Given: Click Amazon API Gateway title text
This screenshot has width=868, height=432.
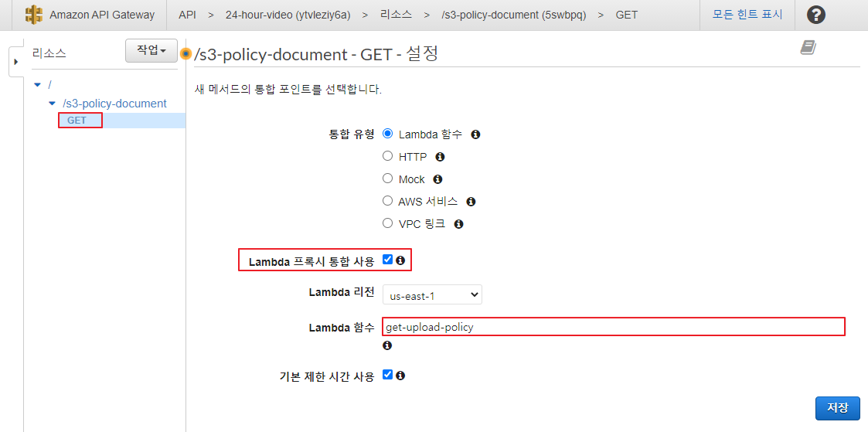Looking at the screenshot, I should tap(102, 15).
